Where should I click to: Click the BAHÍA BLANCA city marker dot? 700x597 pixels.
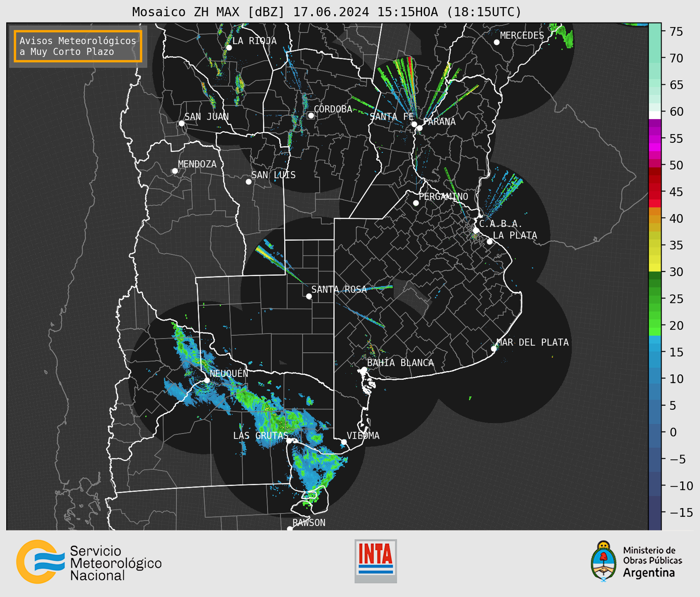[x=364, y=369]
